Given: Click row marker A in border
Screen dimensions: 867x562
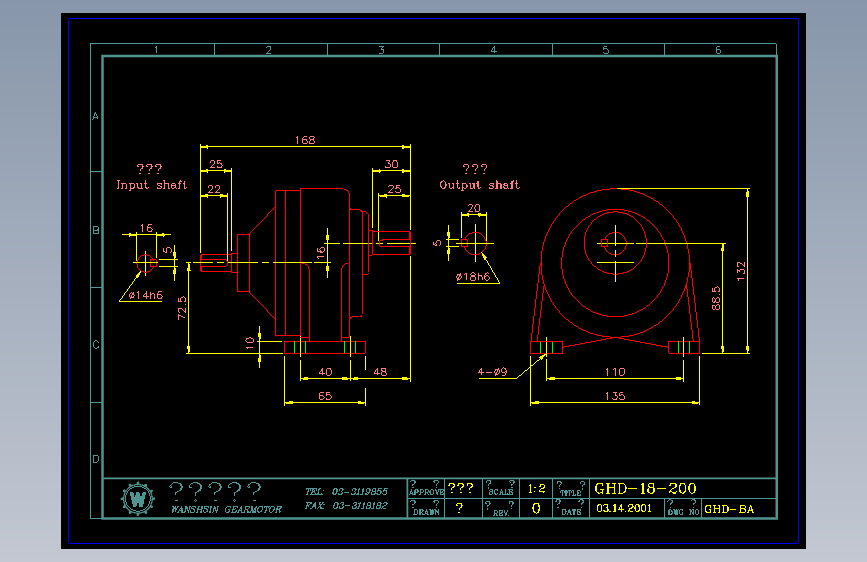Looking at the screenshot, I should coord(96,116).
